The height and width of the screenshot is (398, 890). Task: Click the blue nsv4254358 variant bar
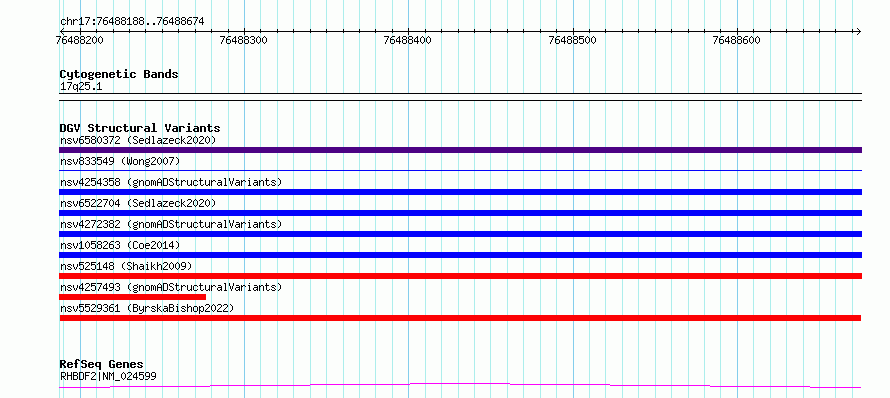pyautogui.click(x=460, y=192)
